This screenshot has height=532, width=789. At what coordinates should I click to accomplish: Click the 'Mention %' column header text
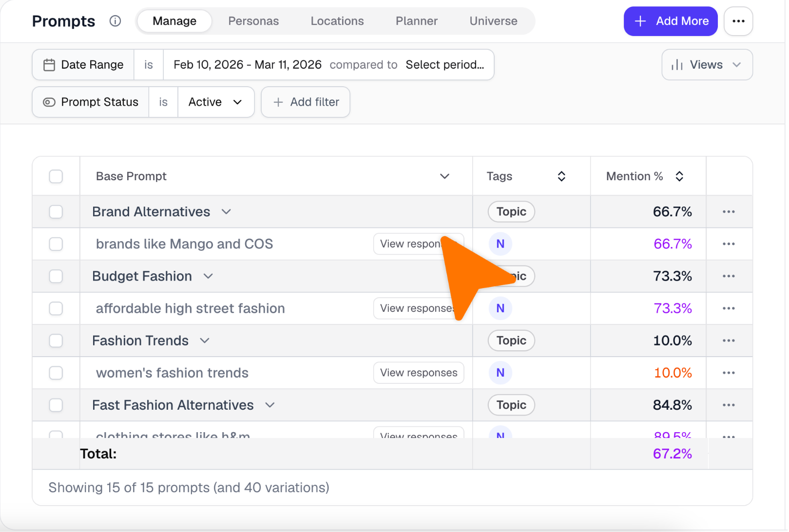click(634, 176)
